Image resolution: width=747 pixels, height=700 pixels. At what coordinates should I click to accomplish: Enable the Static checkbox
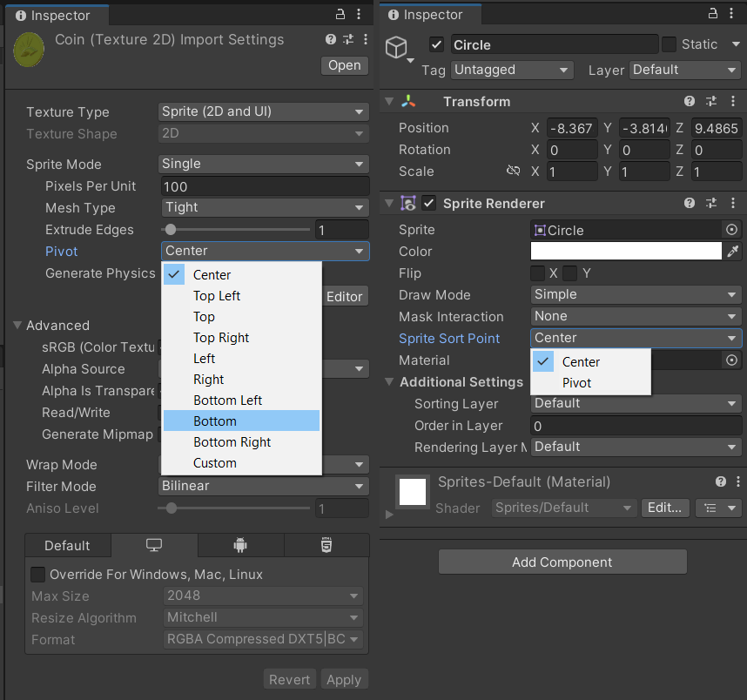tap(669, 44)
